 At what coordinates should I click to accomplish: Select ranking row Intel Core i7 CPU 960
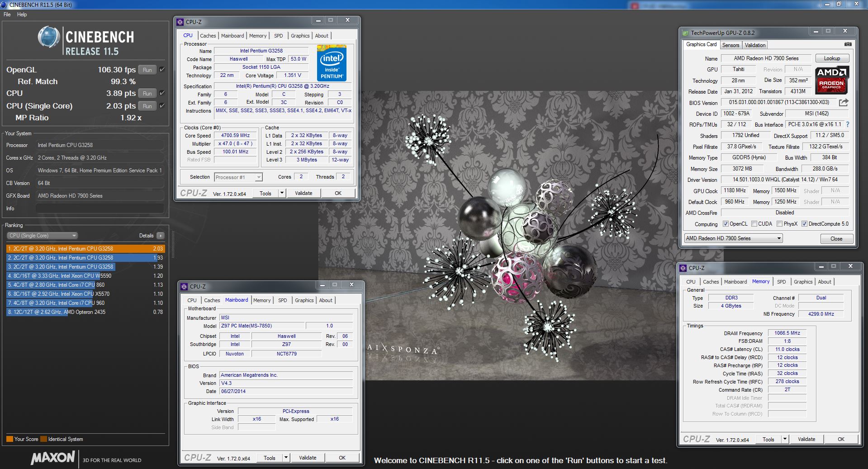(85, 303)
